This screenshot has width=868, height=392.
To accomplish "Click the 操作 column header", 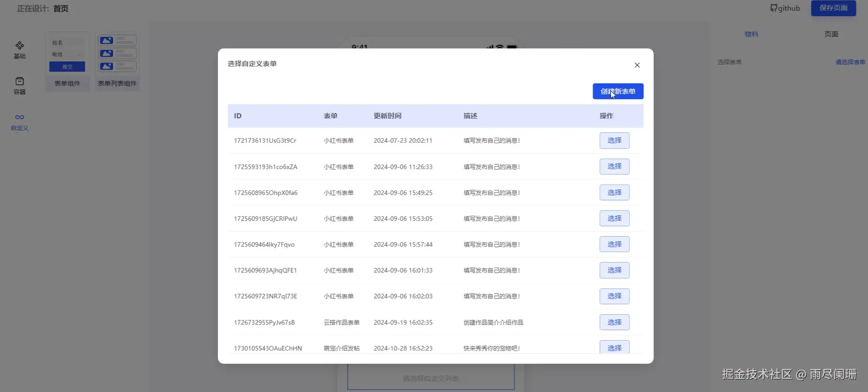I will click(x=606, y=116).
